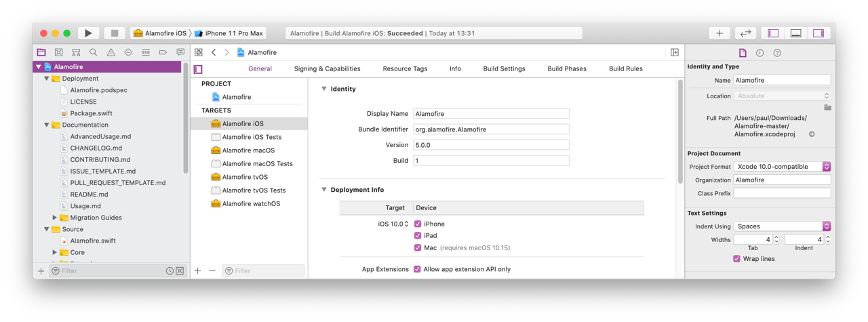
Task: Toggle source-control status filter in navigator
Action: point(180,271)
